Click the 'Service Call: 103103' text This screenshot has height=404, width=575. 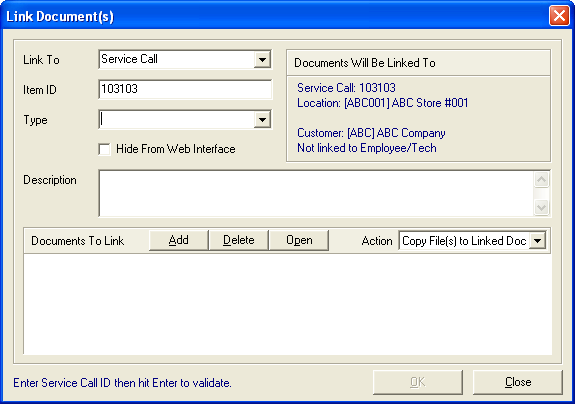pyautogui.click(x=346, y=88)
